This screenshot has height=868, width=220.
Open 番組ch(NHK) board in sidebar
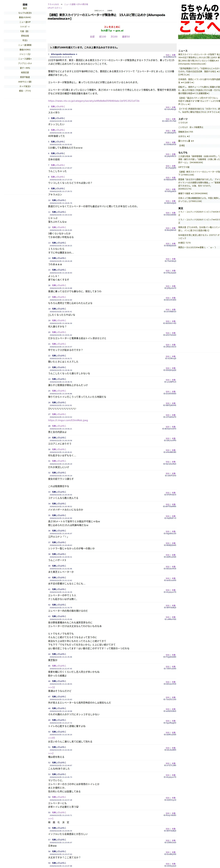point(25,18)
